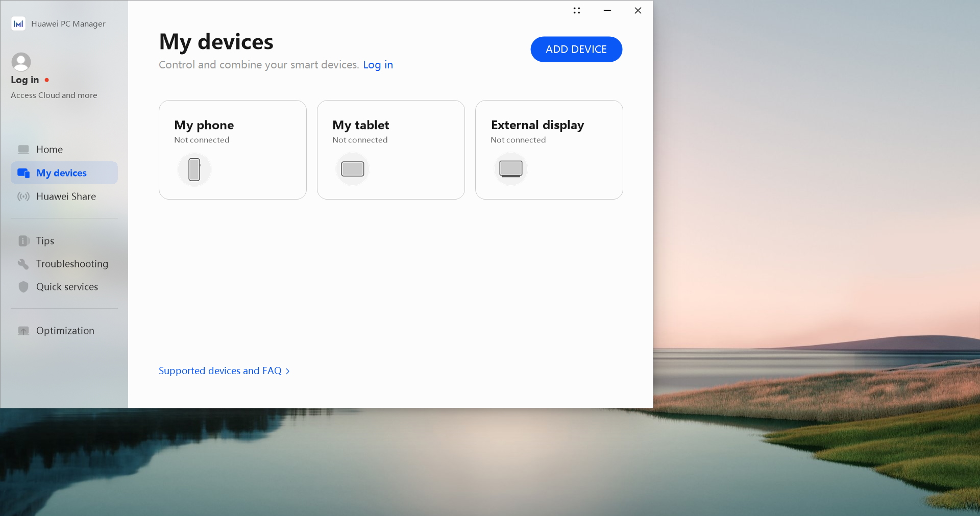Click the Home sidebar icon

coord(23,150)
